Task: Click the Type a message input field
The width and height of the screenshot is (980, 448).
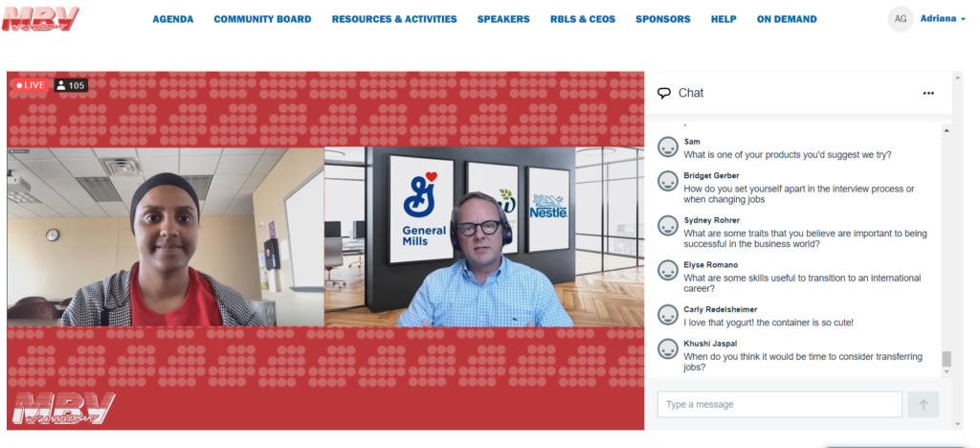Action: click(x=779, y=404)
